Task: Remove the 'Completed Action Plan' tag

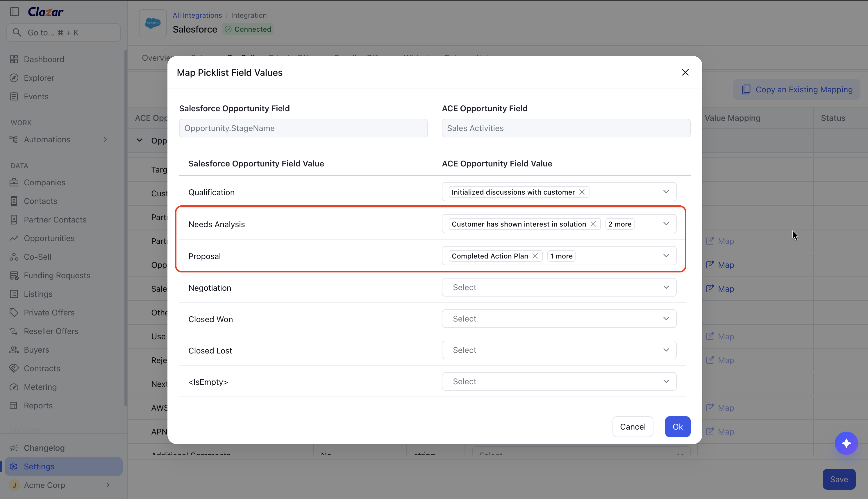Action: 535,256
